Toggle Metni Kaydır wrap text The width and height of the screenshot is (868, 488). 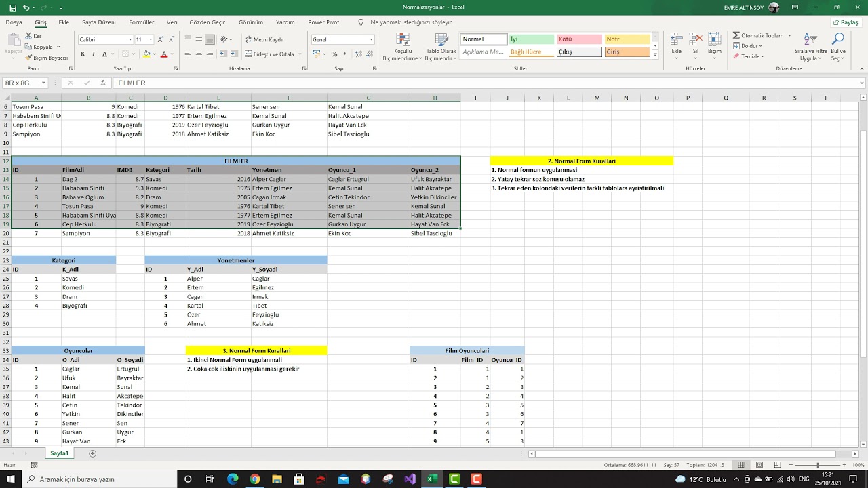coord(265,39)
